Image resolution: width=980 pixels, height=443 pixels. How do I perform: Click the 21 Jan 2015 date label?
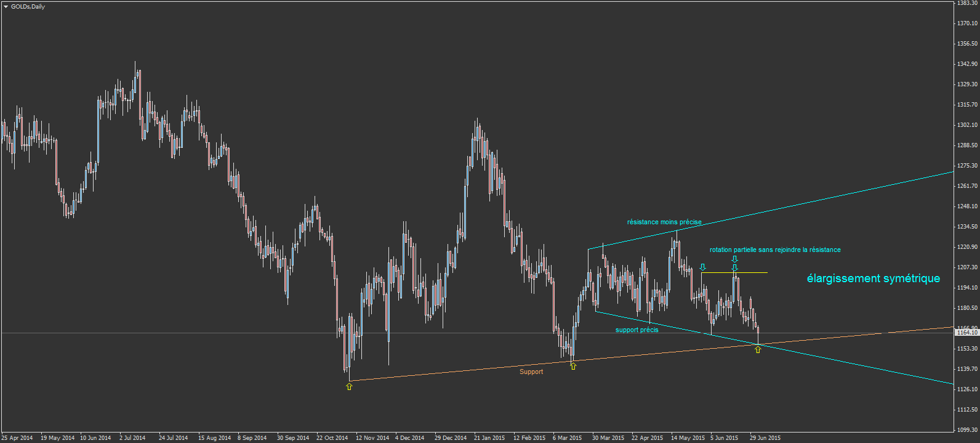pos(489,438)
